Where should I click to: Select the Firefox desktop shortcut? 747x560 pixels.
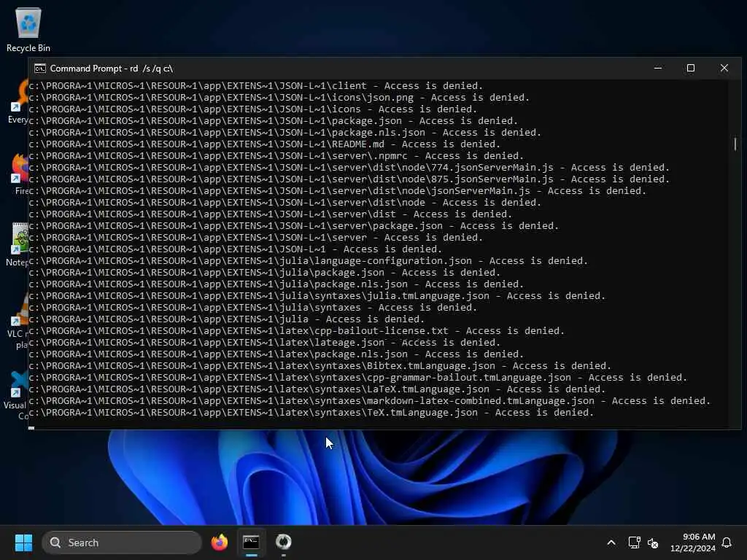19,174
